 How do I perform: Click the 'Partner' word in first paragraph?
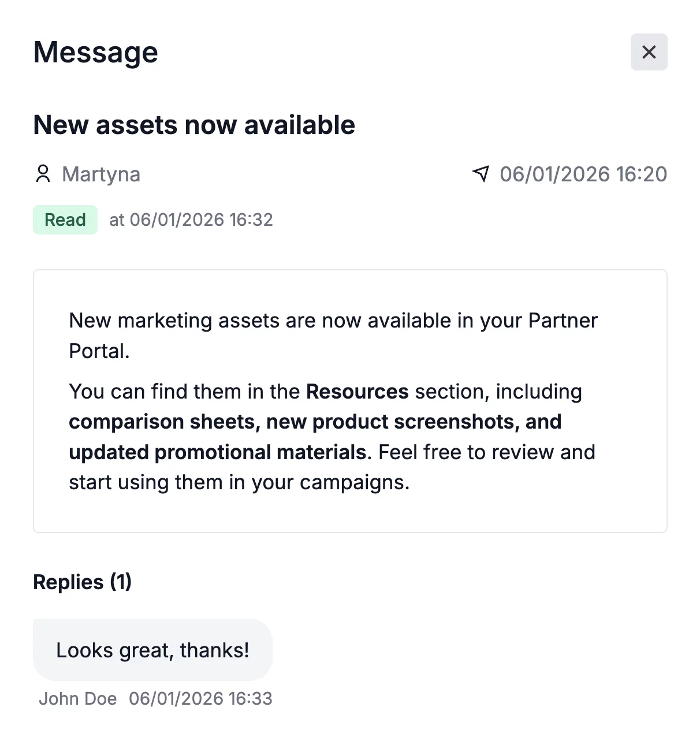coord(563,321)
